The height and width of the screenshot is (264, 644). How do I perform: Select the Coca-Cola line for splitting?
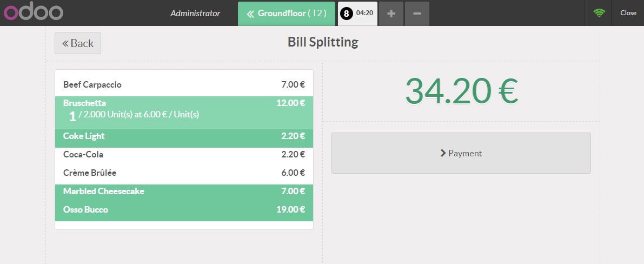pyautogui.click(x=184, y=155)
